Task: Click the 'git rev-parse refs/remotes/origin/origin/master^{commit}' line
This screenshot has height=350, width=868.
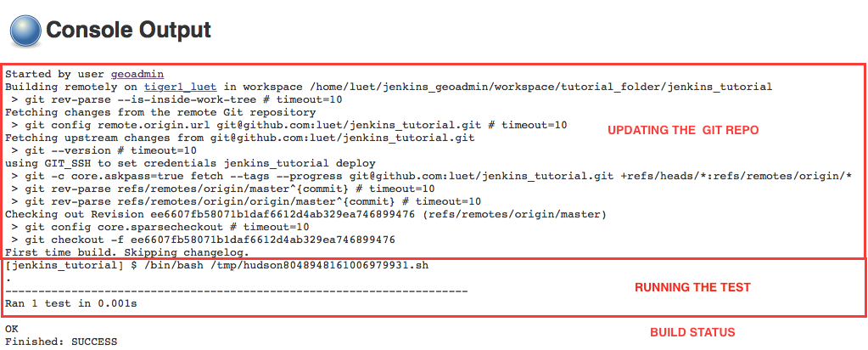Action: click(x=246, y=201)
